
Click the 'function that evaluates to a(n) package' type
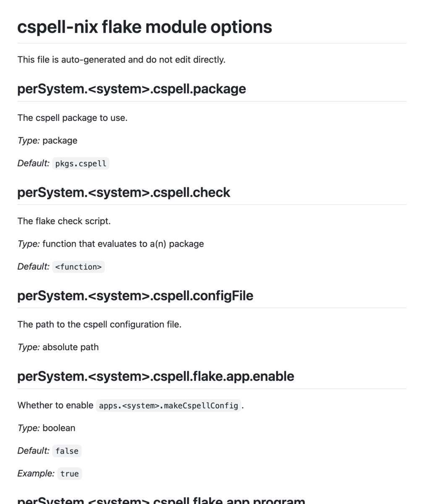pos(123,244)
